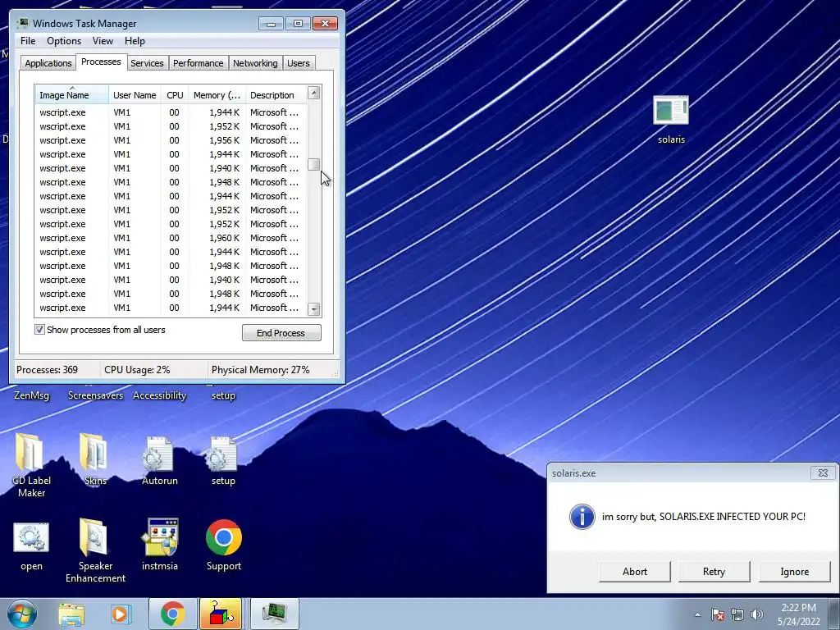
Task: Select the ZenMsg desktop label
Action: (31, 395)
